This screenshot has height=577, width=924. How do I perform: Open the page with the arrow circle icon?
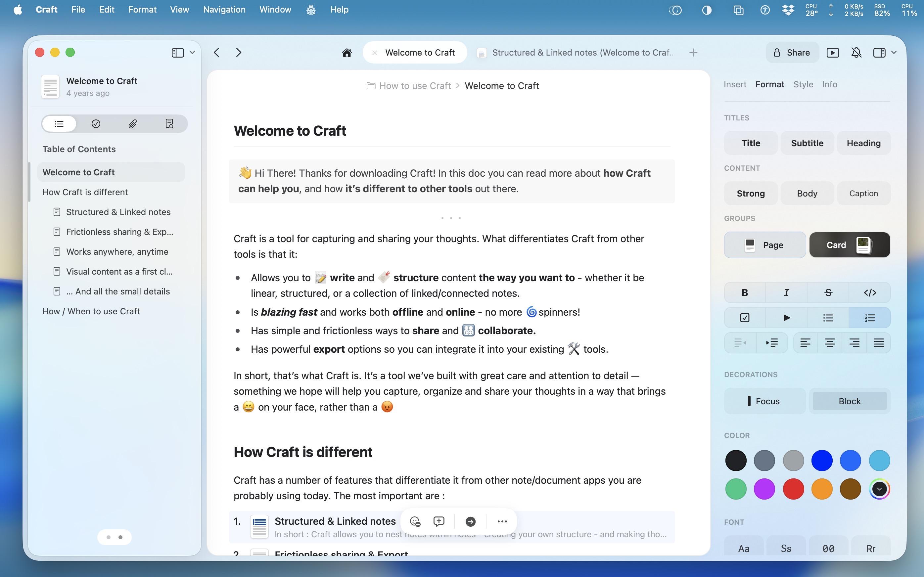(470, 521)
